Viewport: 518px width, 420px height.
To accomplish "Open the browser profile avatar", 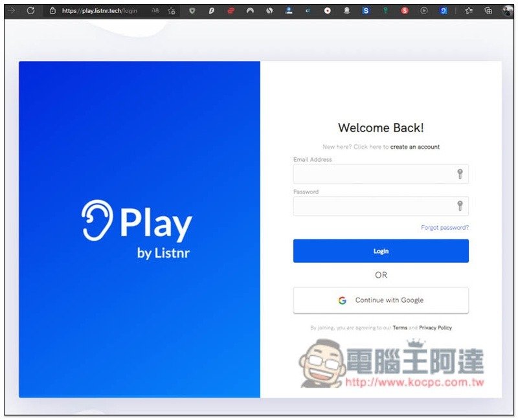I will coord(508,11).
